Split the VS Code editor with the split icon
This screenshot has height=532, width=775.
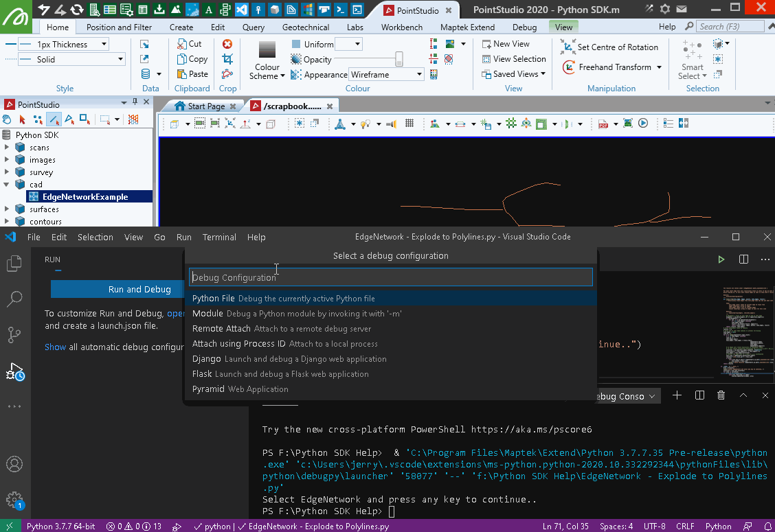[743, 259]
